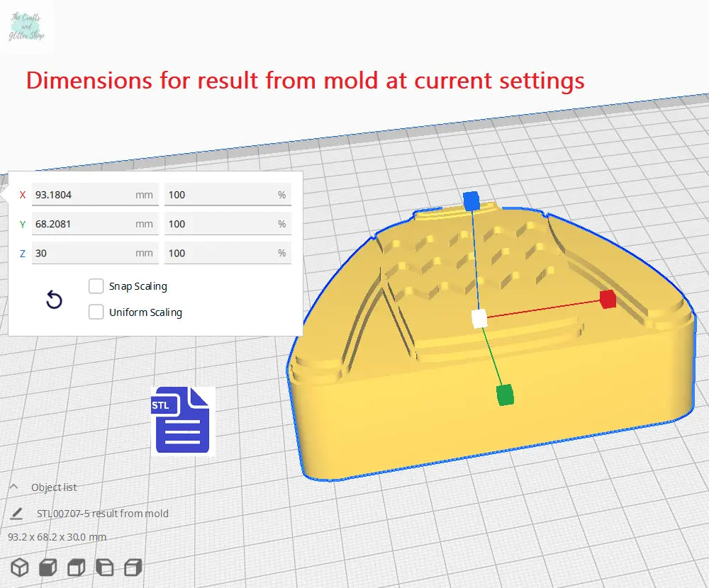Select the right side view cube icon
The image size is (709, 588).
(133, 567)
